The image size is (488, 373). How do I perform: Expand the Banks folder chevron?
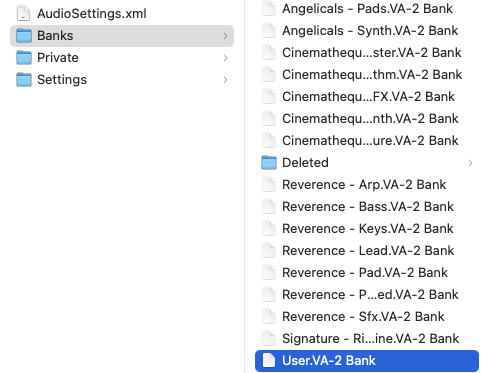tap(226, 36)
